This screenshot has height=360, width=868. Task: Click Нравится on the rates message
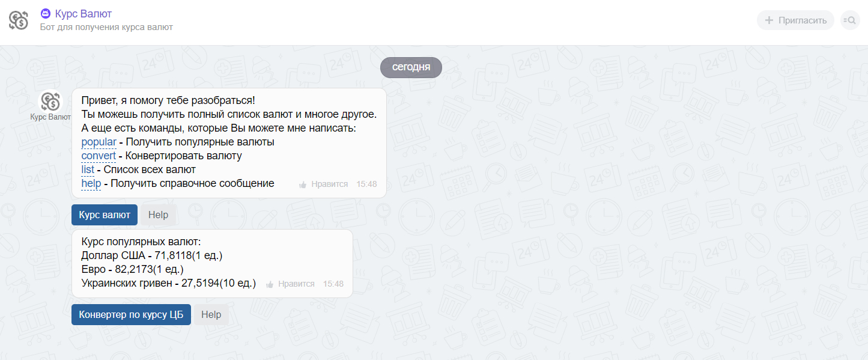[x=296, y=284]
